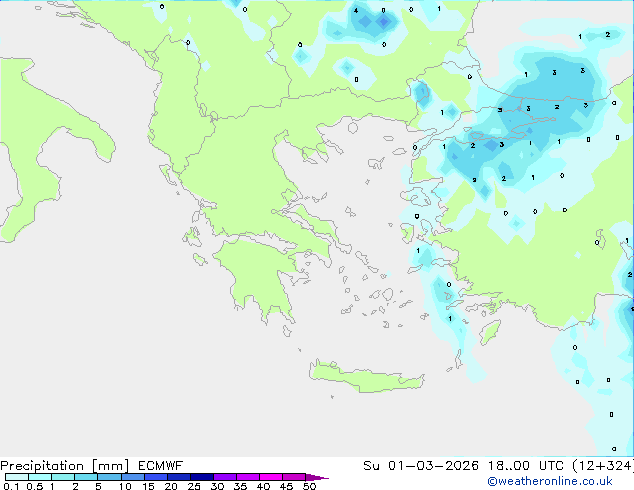Pick the 30–35 mm purple swatch

[224, 477]
